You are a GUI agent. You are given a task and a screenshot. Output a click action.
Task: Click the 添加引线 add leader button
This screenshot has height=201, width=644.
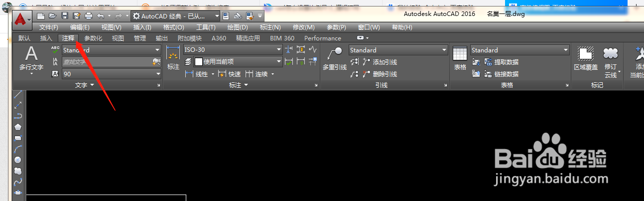point(379,62)
